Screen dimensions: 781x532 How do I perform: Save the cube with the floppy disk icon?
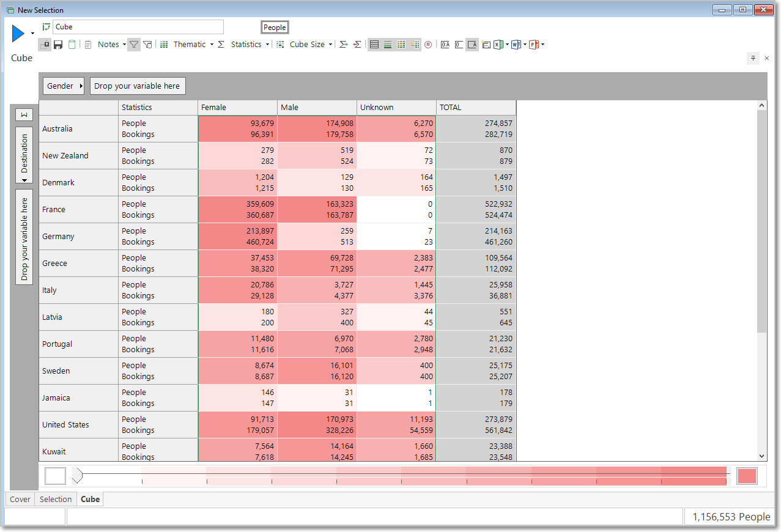pyautogui.click(x=59, y=45)
